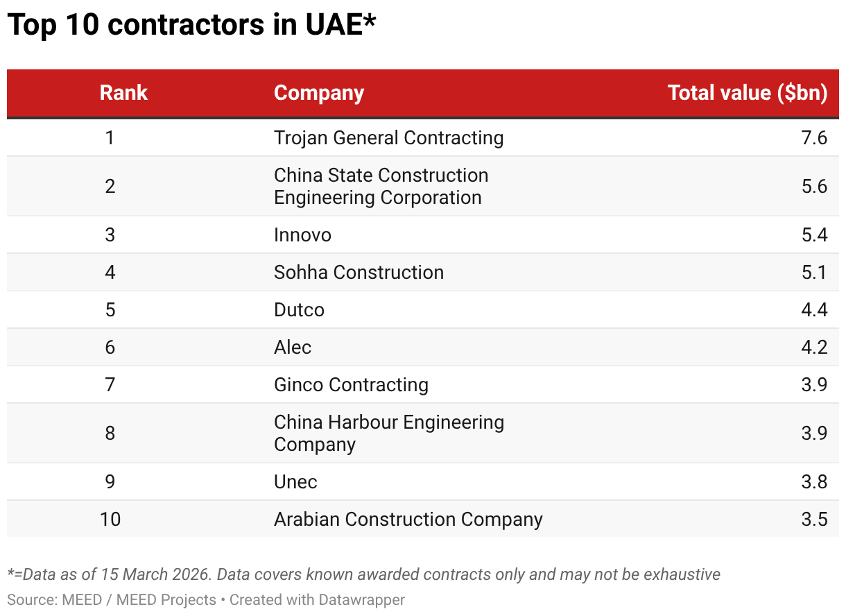Viewport: 846px width, 616px height.
Task: Select the Trojan General Contracting row
Action: [x=388, y=137]
